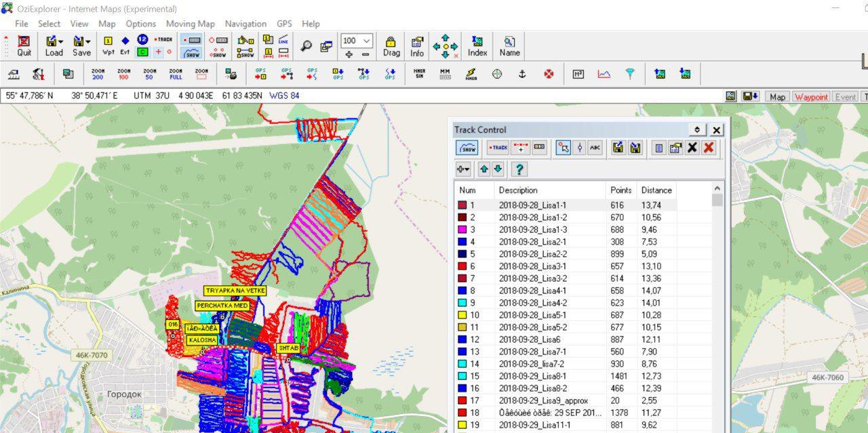Select the Drag map padlock tool

click(x=391, y=46)
